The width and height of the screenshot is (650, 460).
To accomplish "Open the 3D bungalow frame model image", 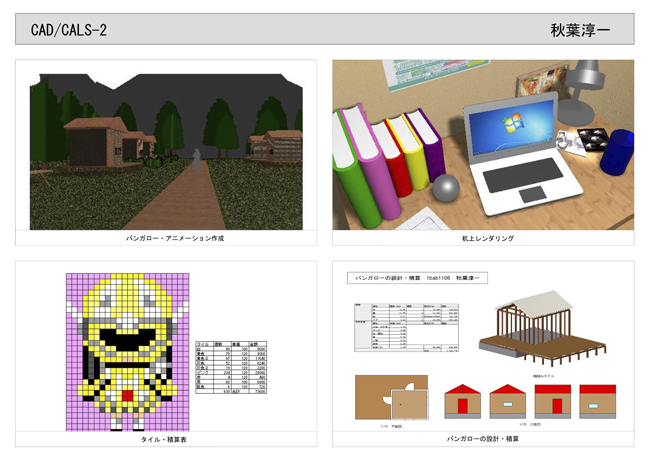I will [x=542, y=328].
